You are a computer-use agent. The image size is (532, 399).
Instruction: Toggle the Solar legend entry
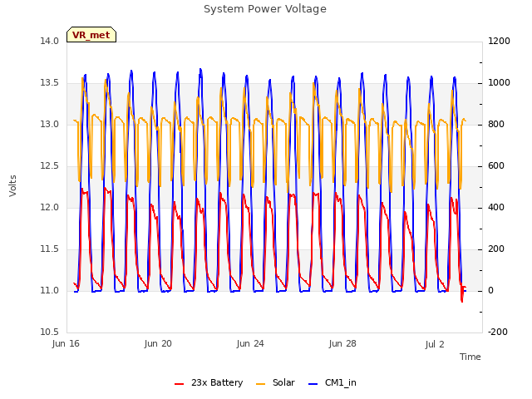[x=275, y=382]
